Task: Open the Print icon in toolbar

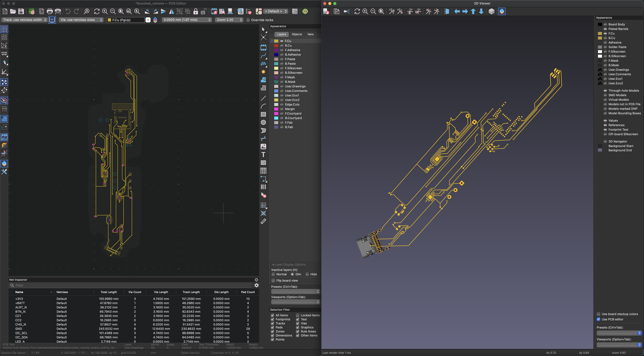Action: pyautogui.click(x=50, y=11)
